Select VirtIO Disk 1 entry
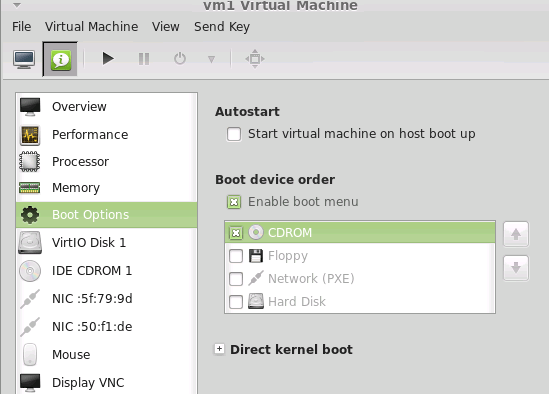The image size is (549, 394). point(107,242)
